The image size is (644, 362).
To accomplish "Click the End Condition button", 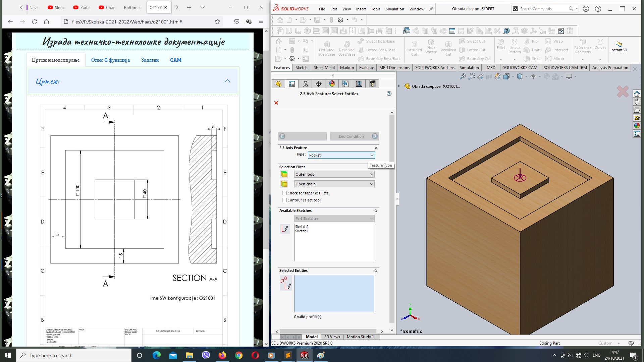I will (355, 136).
